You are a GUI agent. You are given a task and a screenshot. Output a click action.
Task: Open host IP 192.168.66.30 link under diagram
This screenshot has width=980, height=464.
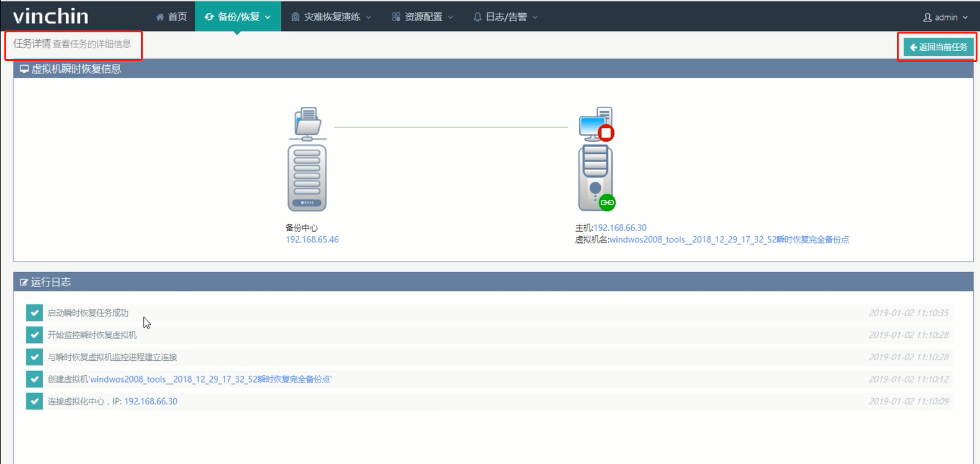tap(620, 228)
